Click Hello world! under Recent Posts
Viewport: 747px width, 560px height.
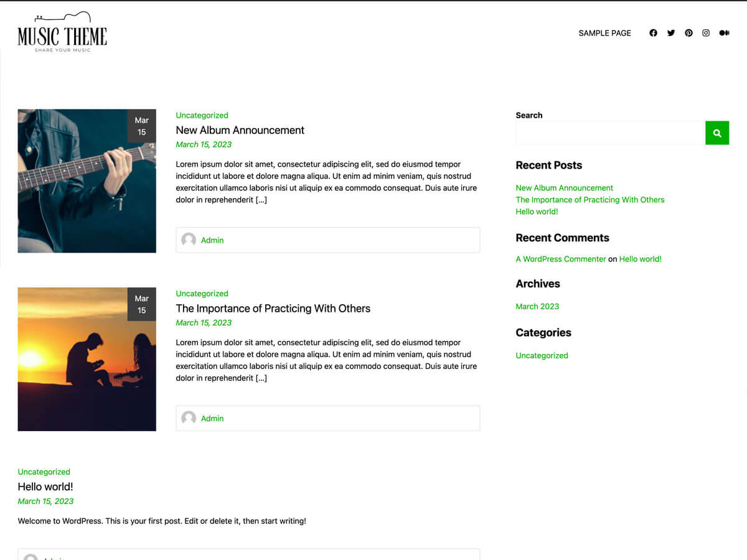[537, 212]
